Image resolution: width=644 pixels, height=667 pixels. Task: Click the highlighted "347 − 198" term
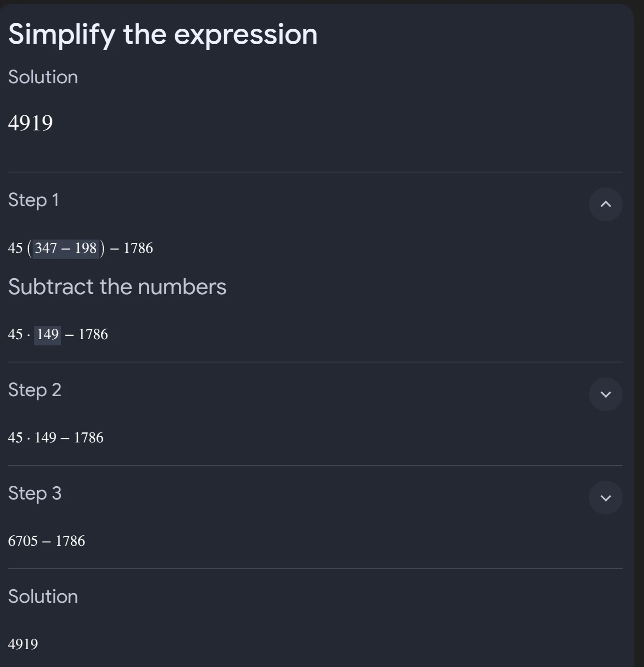pyautogui.click(x=66, y=248)
